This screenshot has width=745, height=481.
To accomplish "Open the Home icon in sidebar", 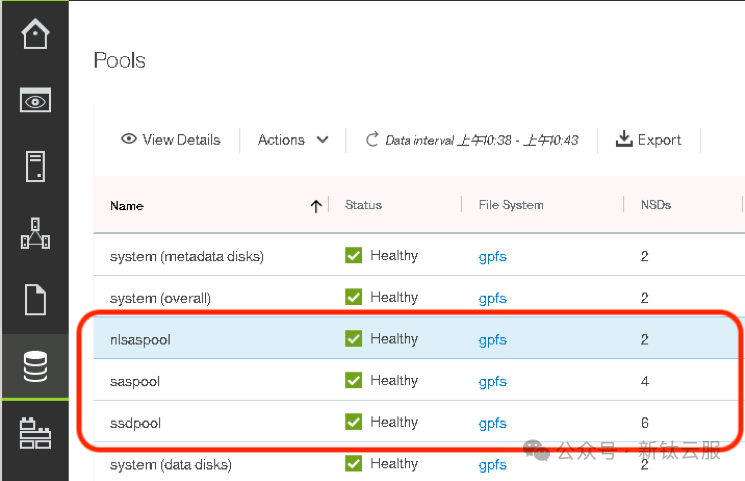I will (35, 33).
